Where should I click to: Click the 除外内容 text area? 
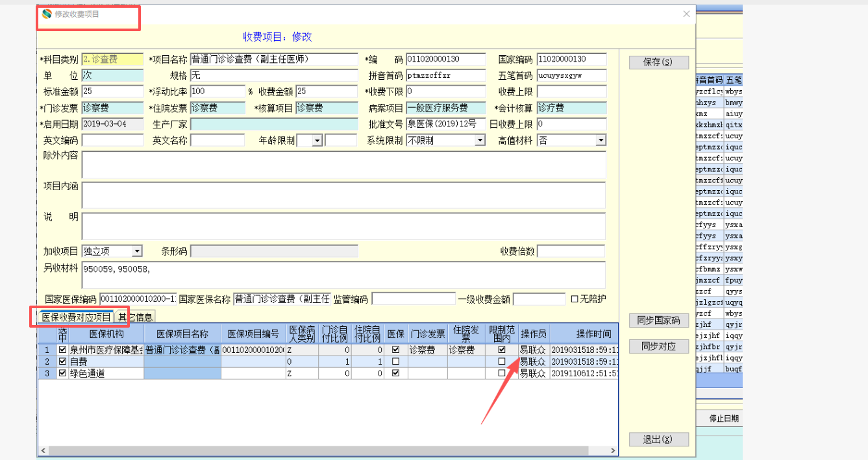click(x=343, y=164)
